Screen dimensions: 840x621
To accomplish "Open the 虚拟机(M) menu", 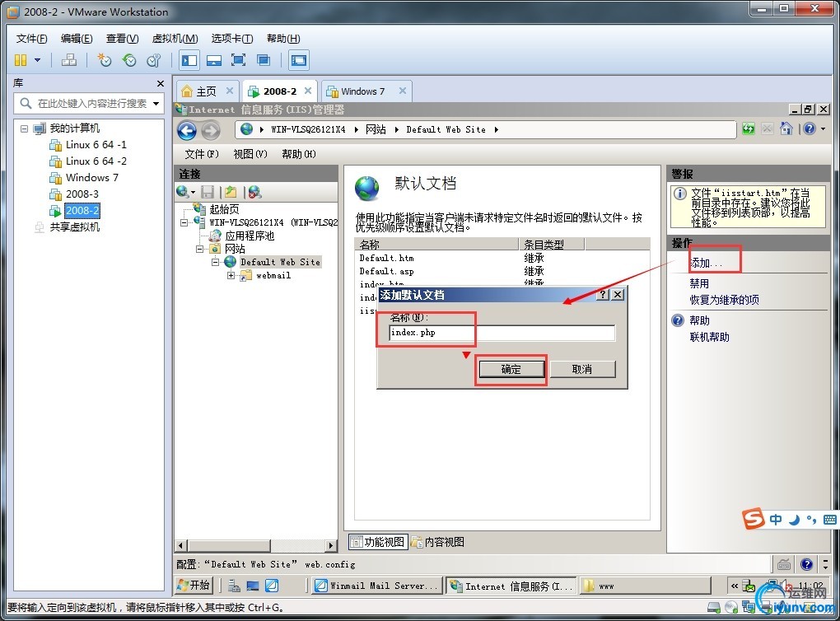I will [175, 39].
